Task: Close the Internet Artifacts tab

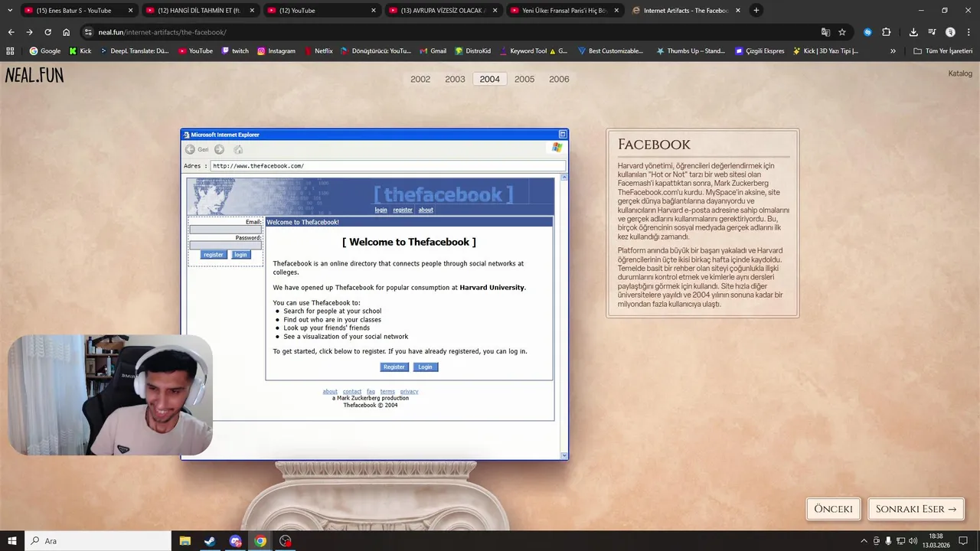Action: tap(738, 10)
